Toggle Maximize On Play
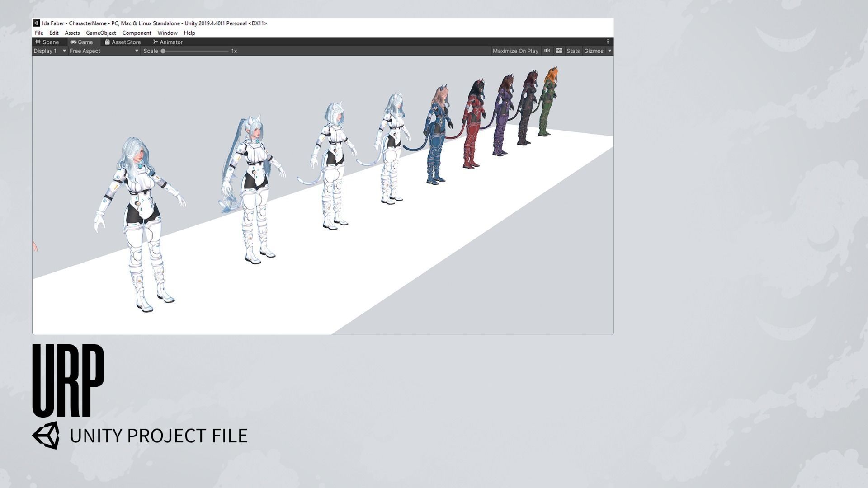Image resolution: width=868 pixels, height=488 pixels. 515,51
